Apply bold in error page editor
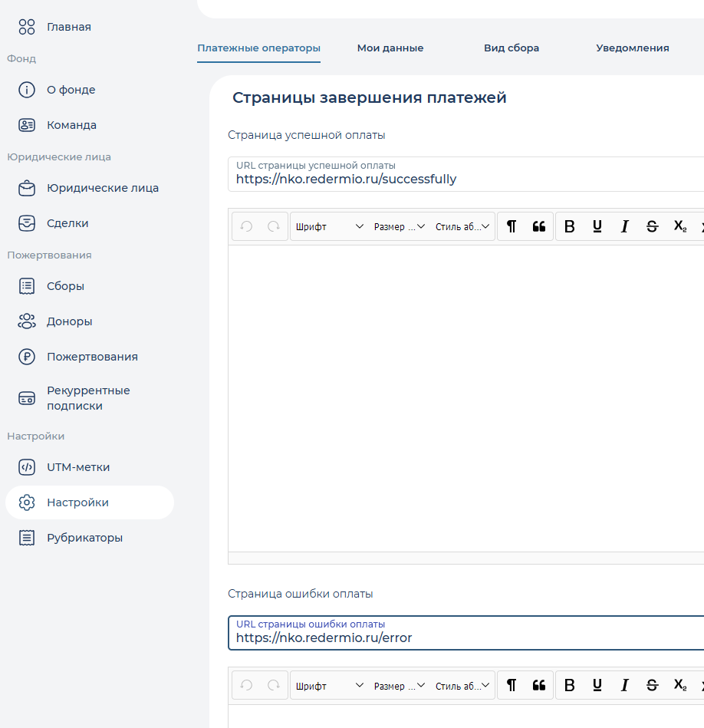Viewport: 704px width, 728px height. tap(570, 685)
